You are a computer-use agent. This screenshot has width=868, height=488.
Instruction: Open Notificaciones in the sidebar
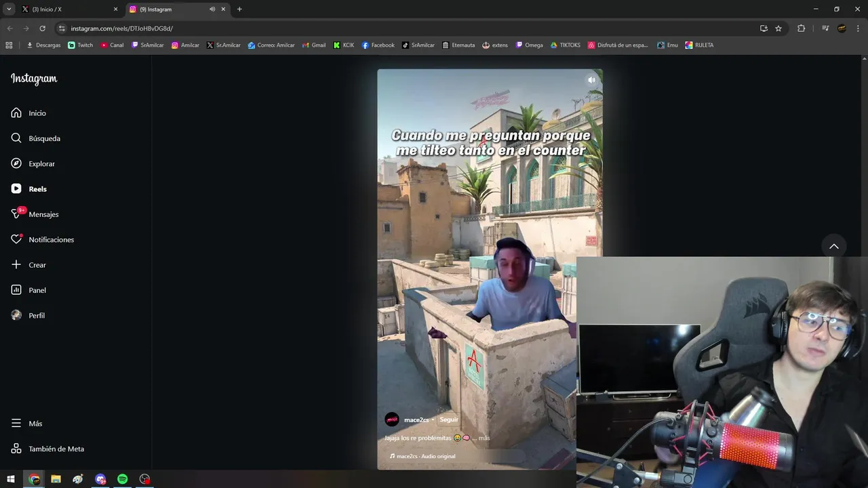click(x=43, y=240)
